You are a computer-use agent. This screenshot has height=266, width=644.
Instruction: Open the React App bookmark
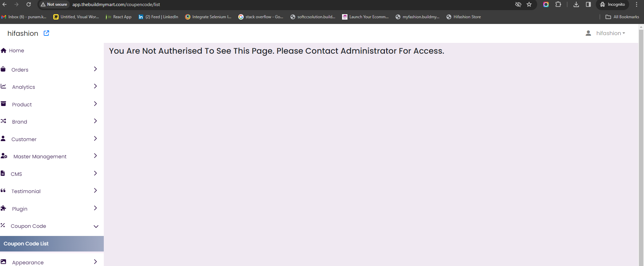pos(119,17)
